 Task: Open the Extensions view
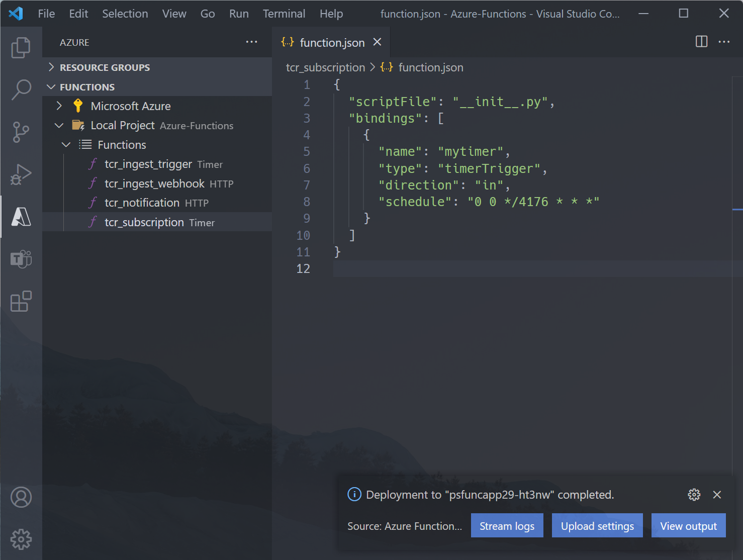(x=21, y=302)
